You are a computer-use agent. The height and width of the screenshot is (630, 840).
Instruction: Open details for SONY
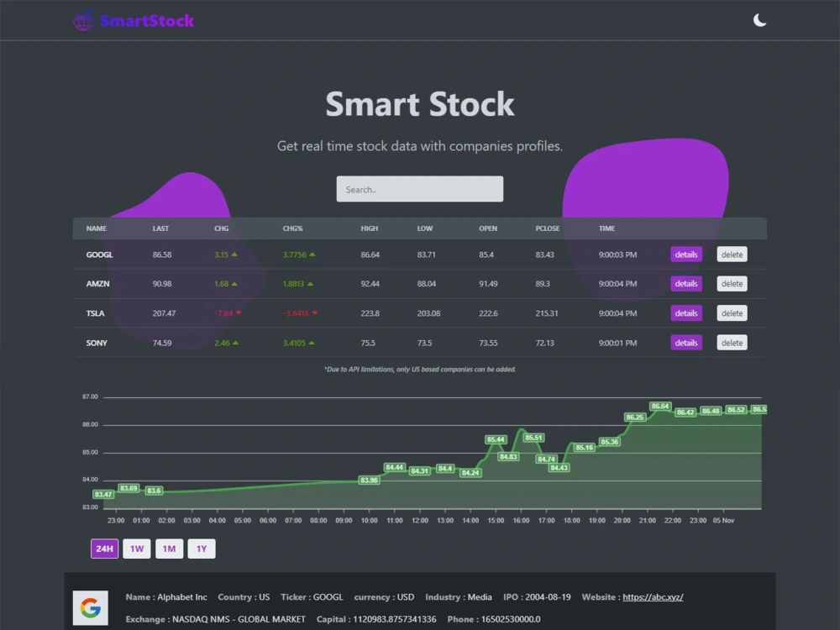685,343
